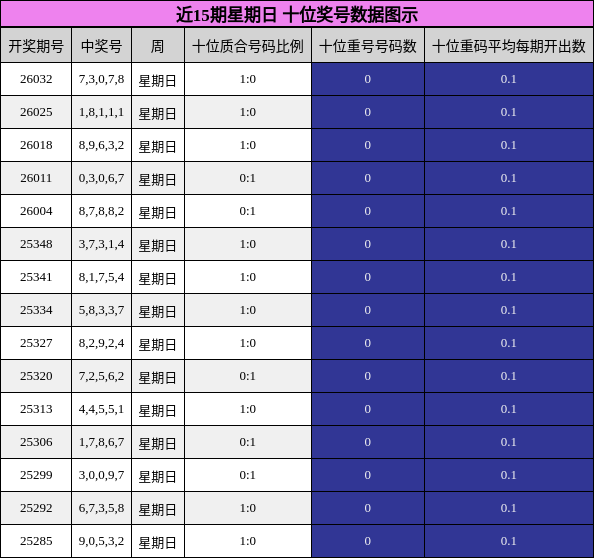Viewport: 594px width, 558px height.
Task: Click the 周 column header
Action: click(158, 46)
